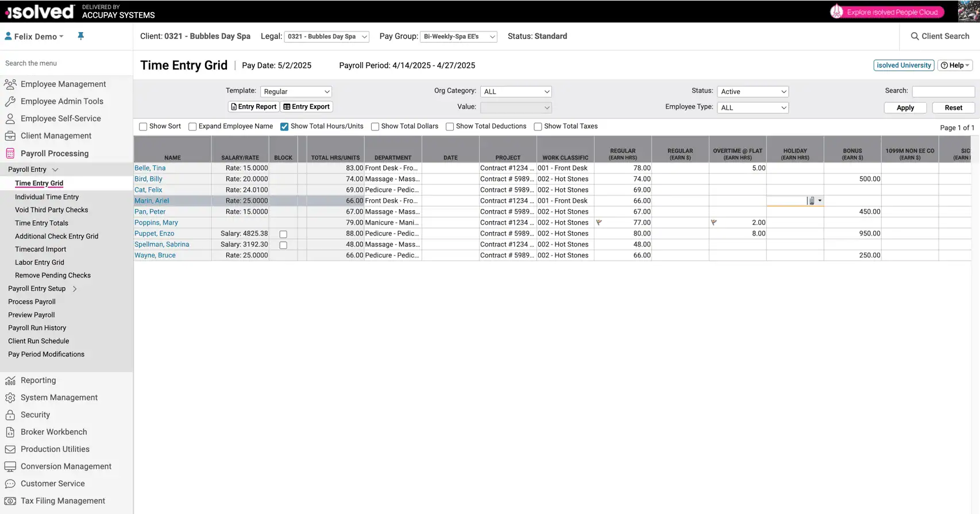980x514 pixels.
Task: Click the Apply button
Action: pyautogui.click(x=905, y=108)
